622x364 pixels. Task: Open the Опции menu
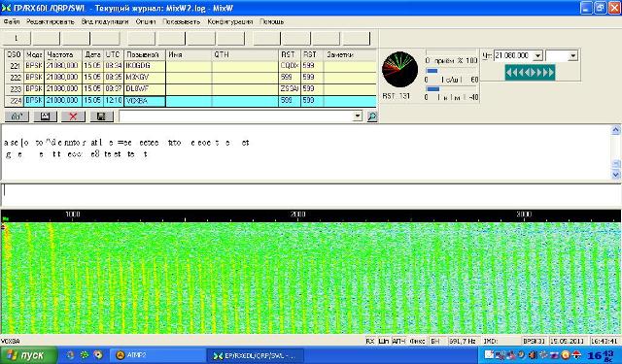pos(146,21)
